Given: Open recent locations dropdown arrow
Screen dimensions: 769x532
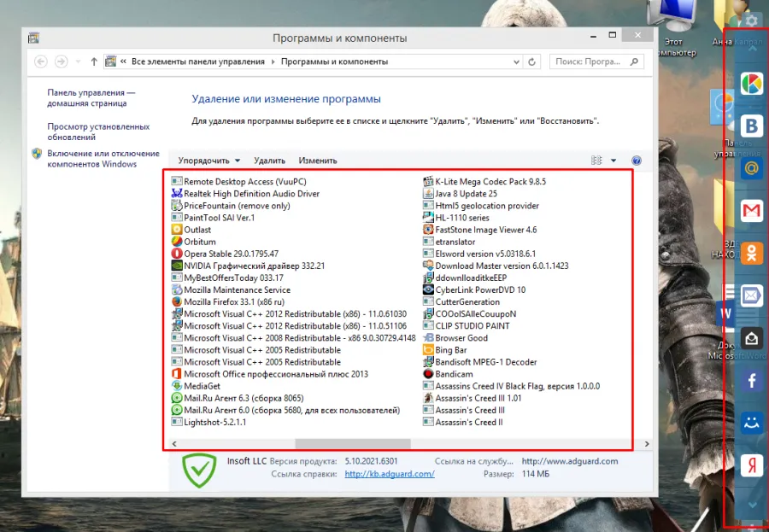Looking at the screenshot, I should [x=78, y=61].
